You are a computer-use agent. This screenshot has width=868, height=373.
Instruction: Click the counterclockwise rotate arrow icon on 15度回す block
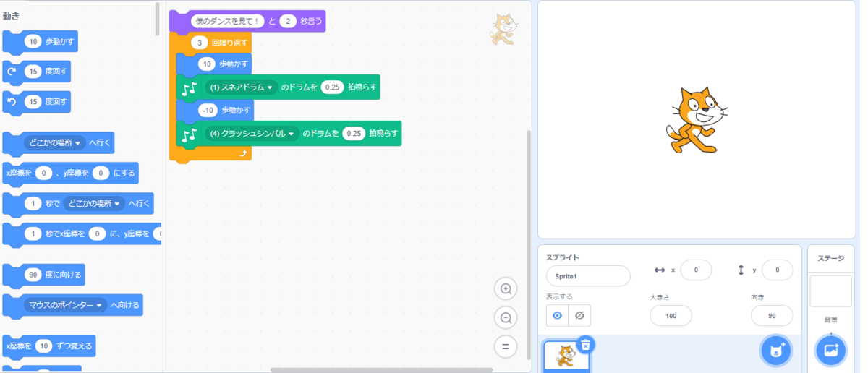pyautogui.click(x=12, y=102)
